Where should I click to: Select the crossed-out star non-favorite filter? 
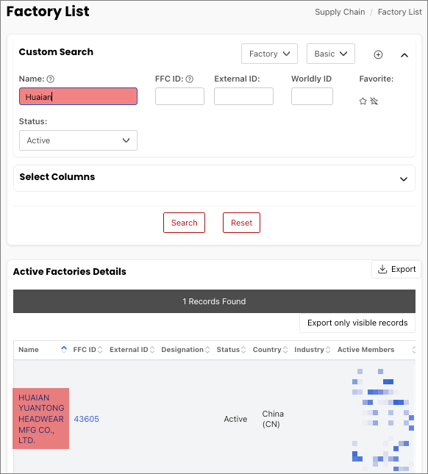[x=374, y=101]
